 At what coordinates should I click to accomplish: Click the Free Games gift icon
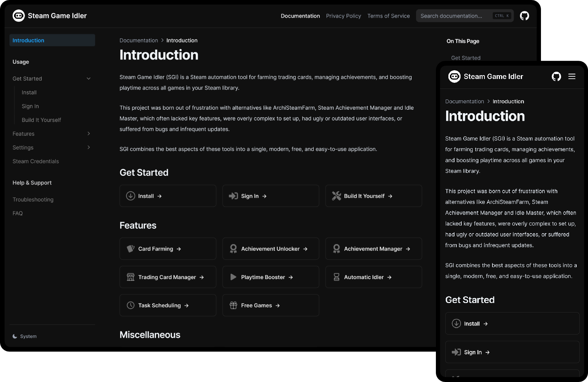coord(233,305)
